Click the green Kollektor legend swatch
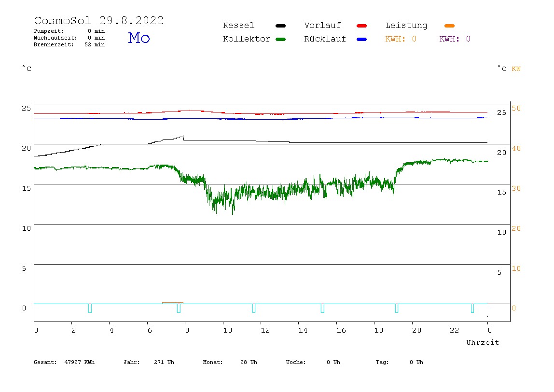 (280, 39)
